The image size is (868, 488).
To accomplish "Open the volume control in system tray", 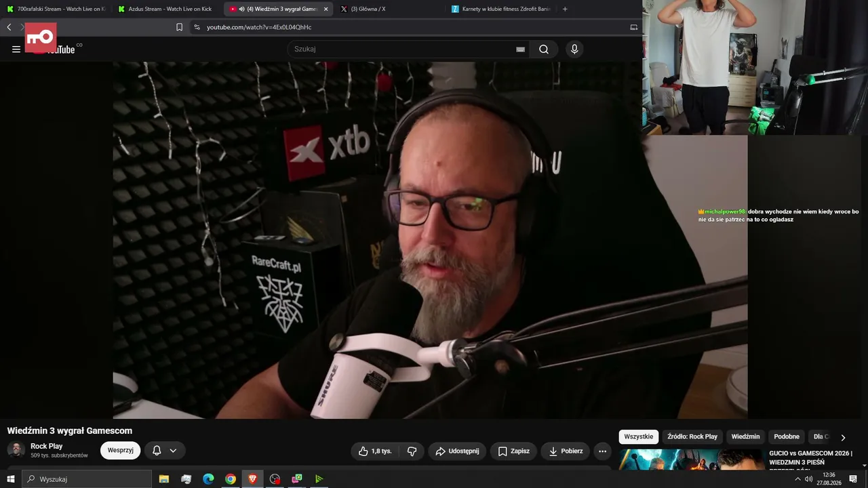I will coord(809,479).
